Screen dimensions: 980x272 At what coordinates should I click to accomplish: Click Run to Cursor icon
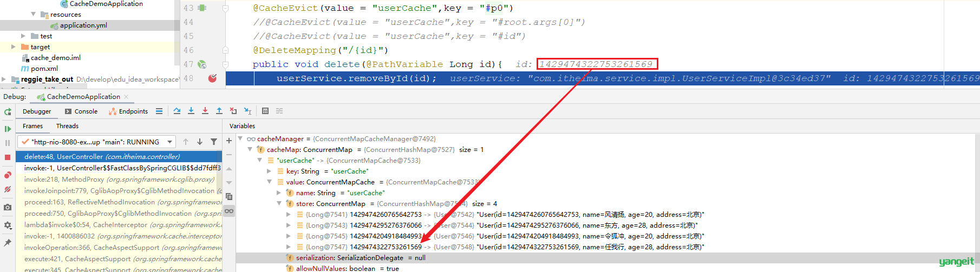pos(247,111)
